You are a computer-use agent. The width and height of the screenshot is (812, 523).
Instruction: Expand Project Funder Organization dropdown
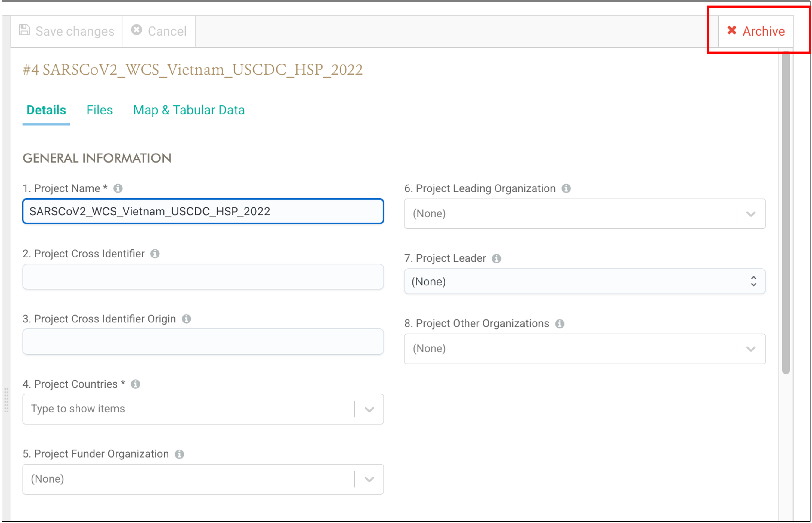pos(369,479)
